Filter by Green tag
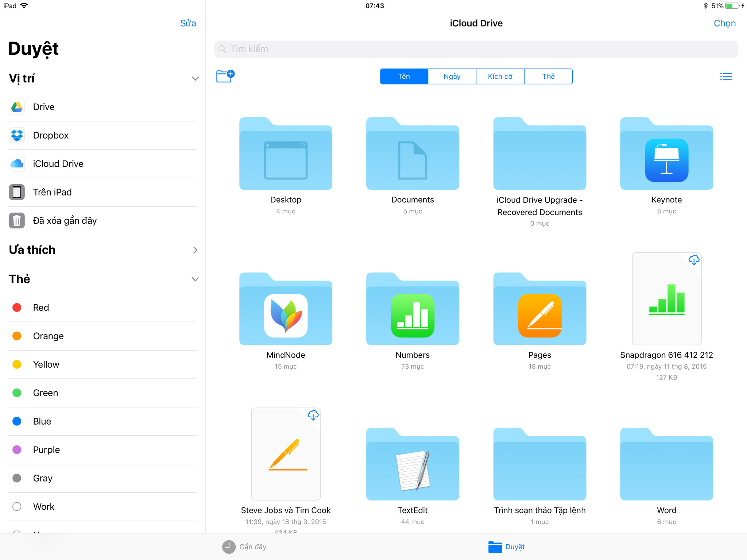 tap(102, 393)
